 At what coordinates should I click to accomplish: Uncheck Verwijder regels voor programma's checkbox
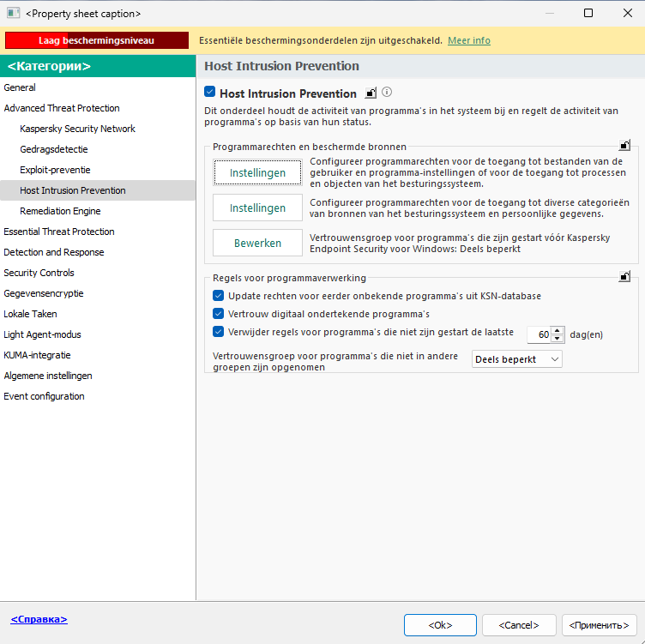point(218,332)
